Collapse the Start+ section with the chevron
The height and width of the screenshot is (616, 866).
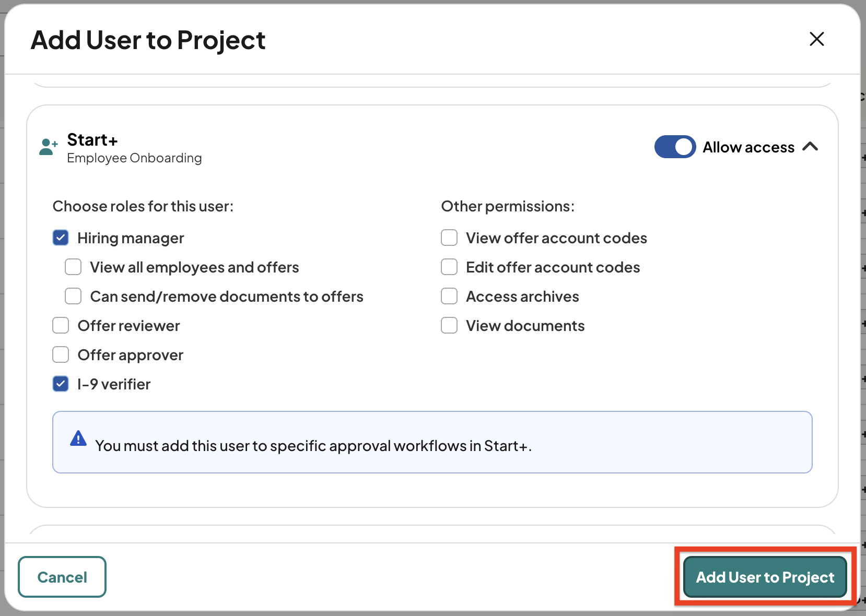coord(810,147)
